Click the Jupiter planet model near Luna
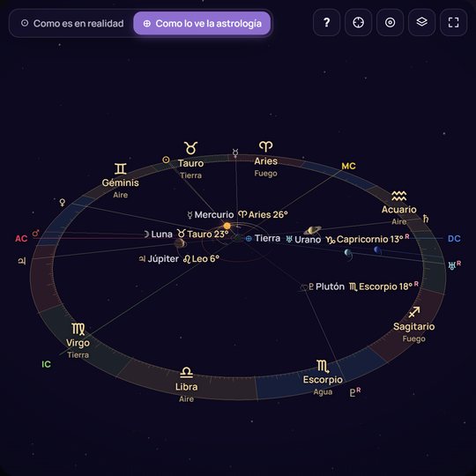The height and width of the screenshot is (476, 476). (x=180, y=243)
